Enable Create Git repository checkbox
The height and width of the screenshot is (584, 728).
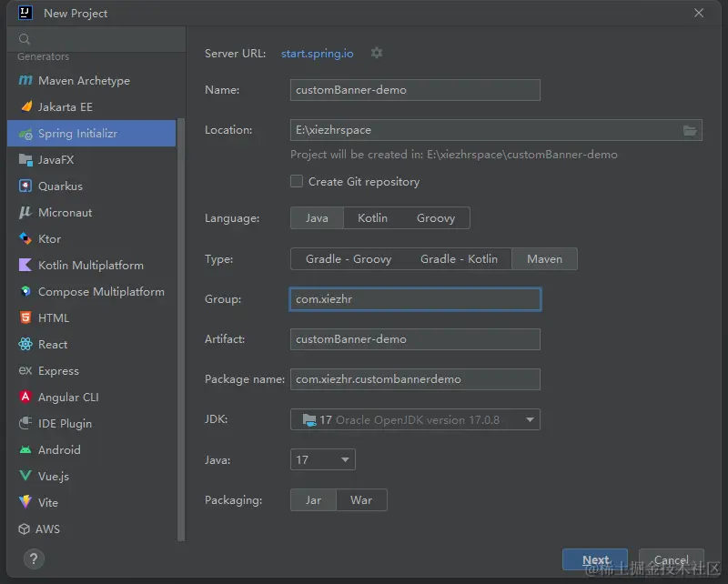[297, 181]
